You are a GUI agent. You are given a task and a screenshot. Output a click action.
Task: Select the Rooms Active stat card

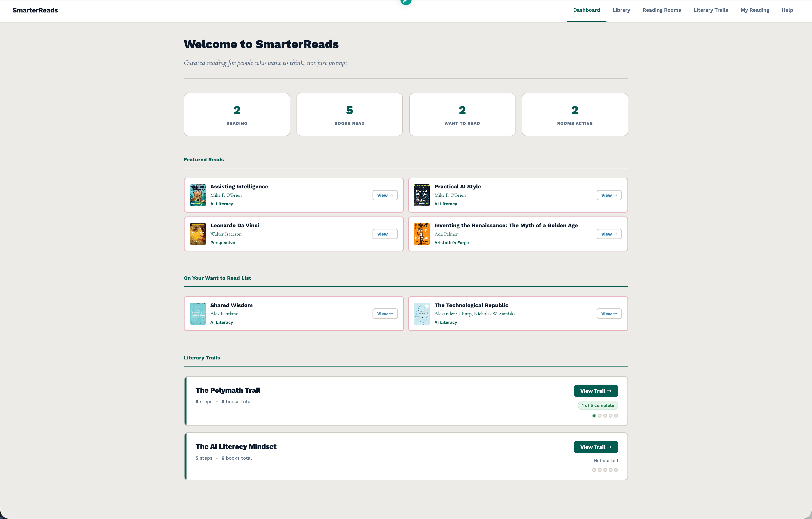[575, 115]
